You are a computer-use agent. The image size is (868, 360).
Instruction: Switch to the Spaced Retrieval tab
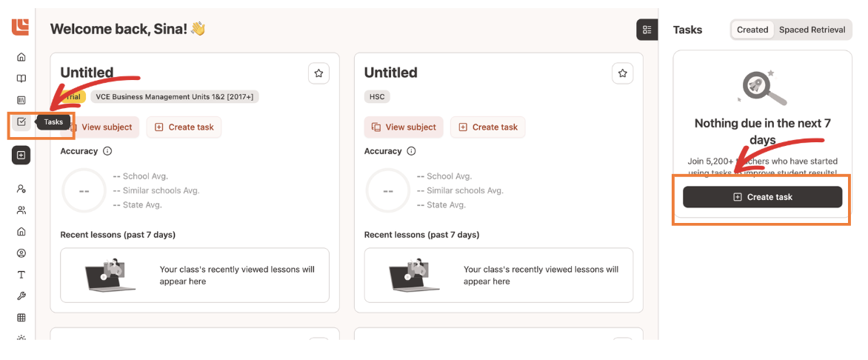(812, 30)
